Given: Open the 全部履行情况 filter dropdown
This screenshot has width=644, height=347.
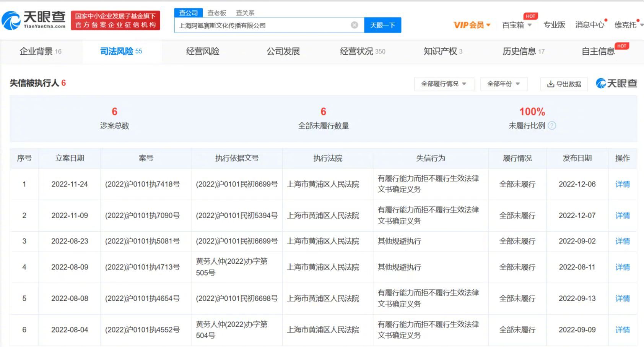Looking at the screenshot, I should 444,84.
